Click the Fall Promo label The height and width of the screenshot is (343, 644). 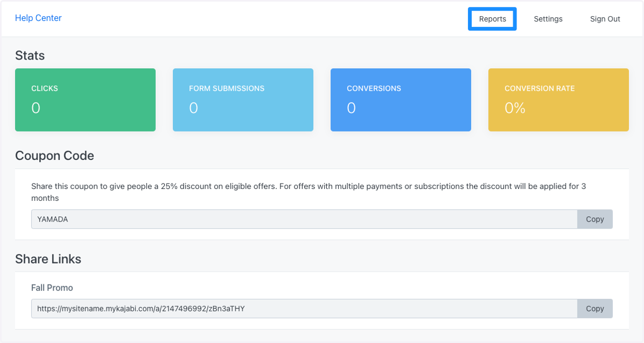[x=52, y=288]
